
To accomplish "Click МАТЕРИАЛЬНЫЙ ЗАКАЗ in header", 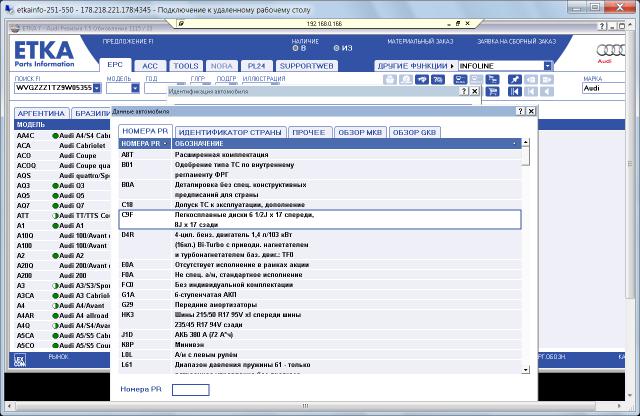I will click(x=420, y=41).
